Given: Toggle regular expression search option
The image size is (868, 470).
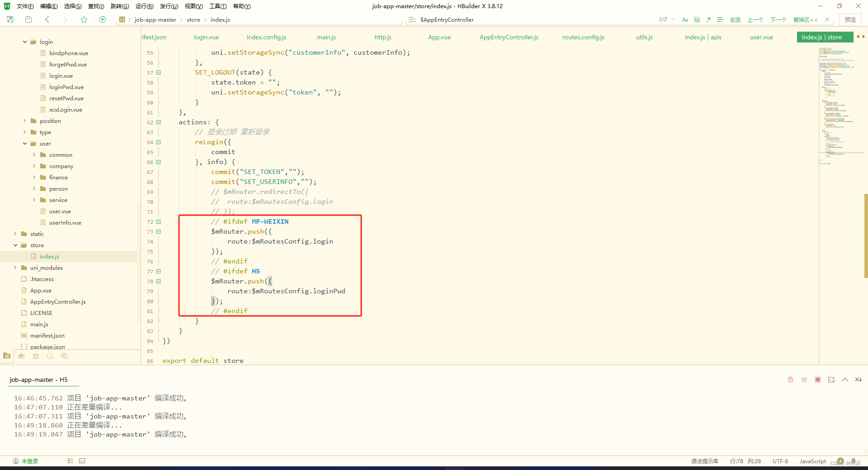Looking at the screenshot, I should [x=708, y=19].
